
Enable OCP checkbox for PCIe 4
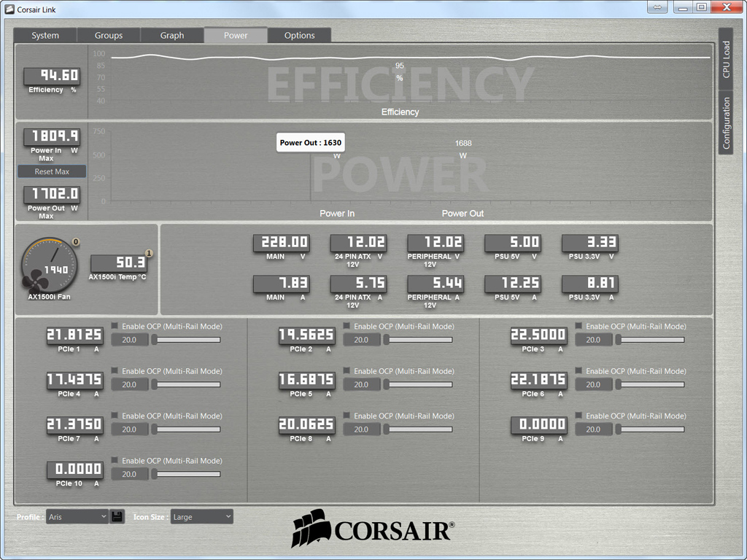point(115,371)
